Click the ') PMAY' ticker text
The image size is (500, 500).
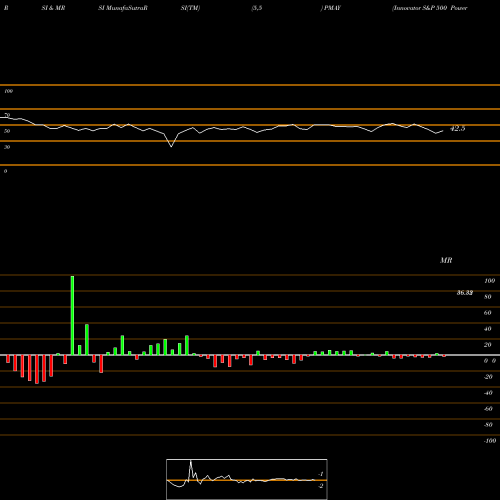coord(331,8)
